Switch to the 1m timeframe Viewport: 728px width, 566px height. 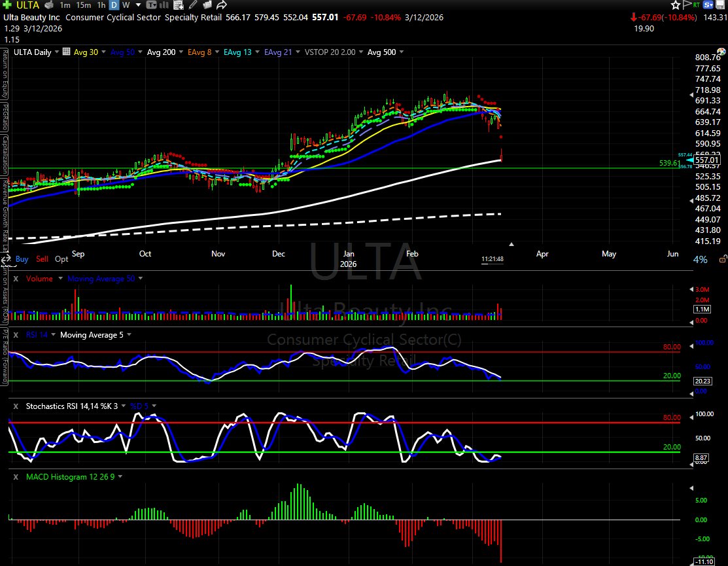point(65,5)
